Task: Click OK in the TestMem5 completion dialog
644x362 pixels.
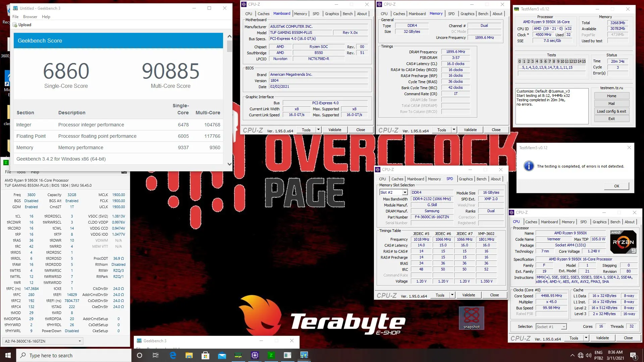Action: tap(616, 186)
